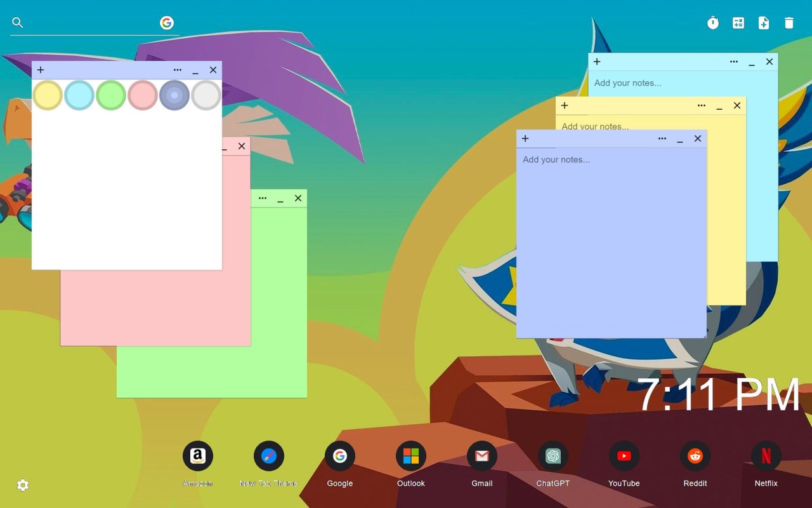
Task: Close the pink sticky note
Action: [x=242, y=146]
